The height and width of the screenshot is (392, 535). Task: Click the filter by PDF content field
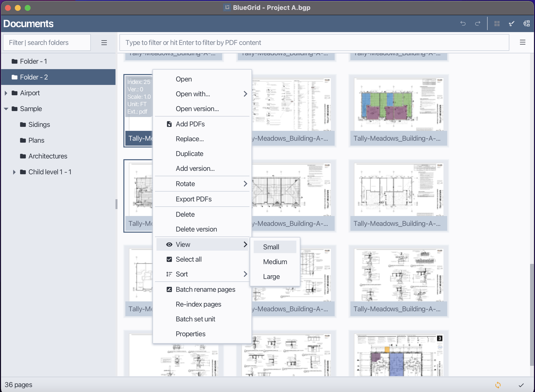click(x=314, y=43)
